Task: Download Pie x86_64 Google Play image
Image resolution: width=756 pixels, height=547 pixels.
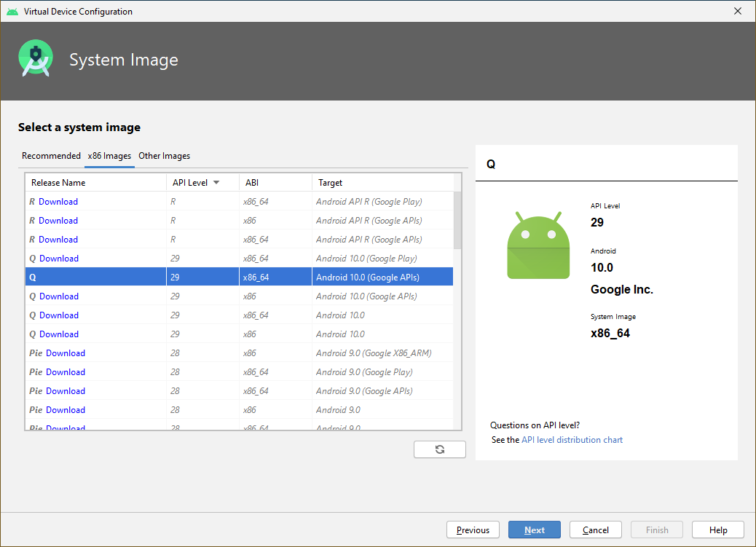Action: (x=66, y=372)
